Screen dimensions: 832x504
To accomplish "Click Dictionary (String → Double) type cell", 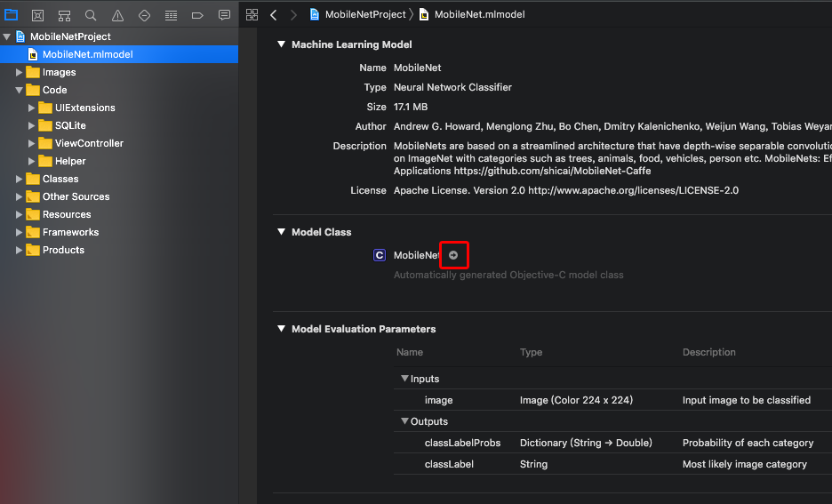I will coord(586,443).
